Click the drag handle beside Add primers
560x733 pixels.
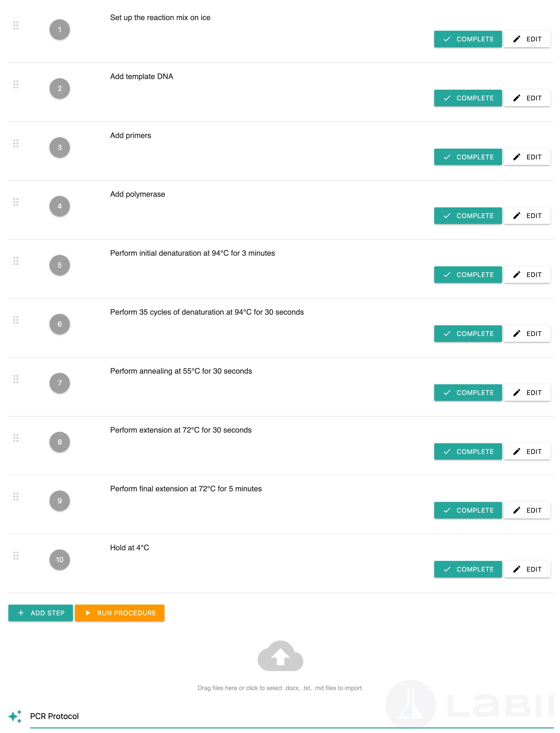click(x=16, y=143)
